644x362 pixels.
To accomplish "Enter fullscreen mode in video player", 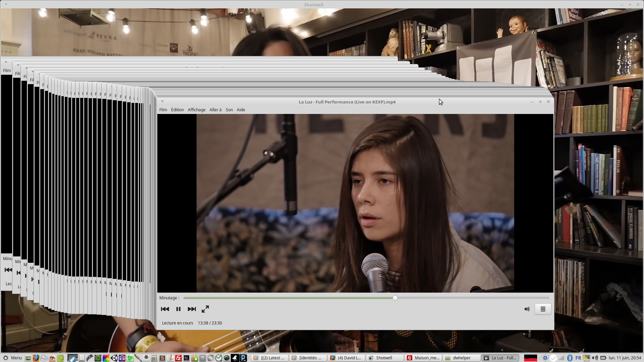I will tap(205, 309).
